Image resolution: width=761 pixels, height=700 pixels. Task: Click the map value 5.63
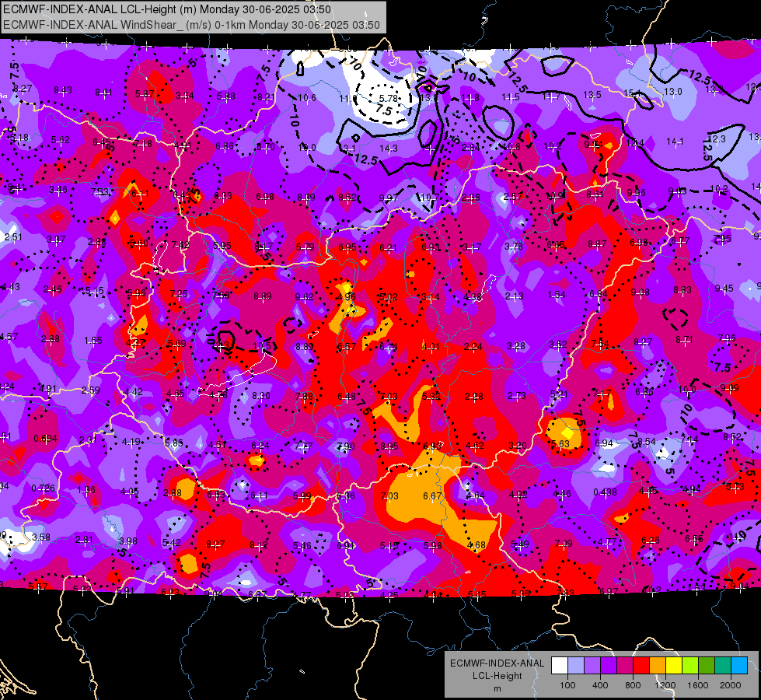coord(560,444)
